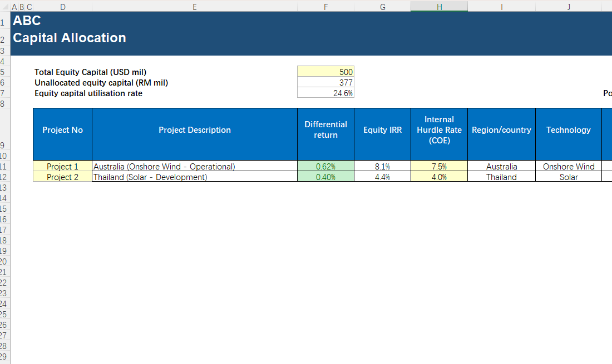Click the green 0.62% differential return cell
This screenshot has width=612, height=364.
coord(325,167)
